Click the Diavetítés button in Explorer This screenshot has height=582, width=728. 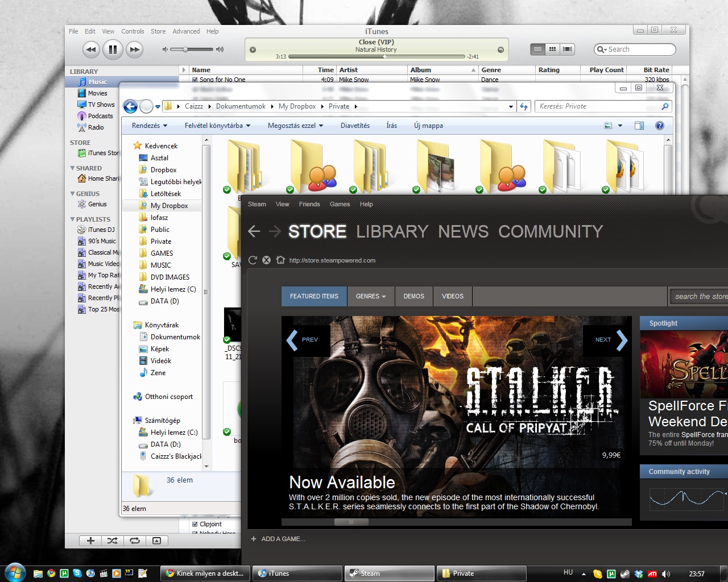tap(355, 126)
